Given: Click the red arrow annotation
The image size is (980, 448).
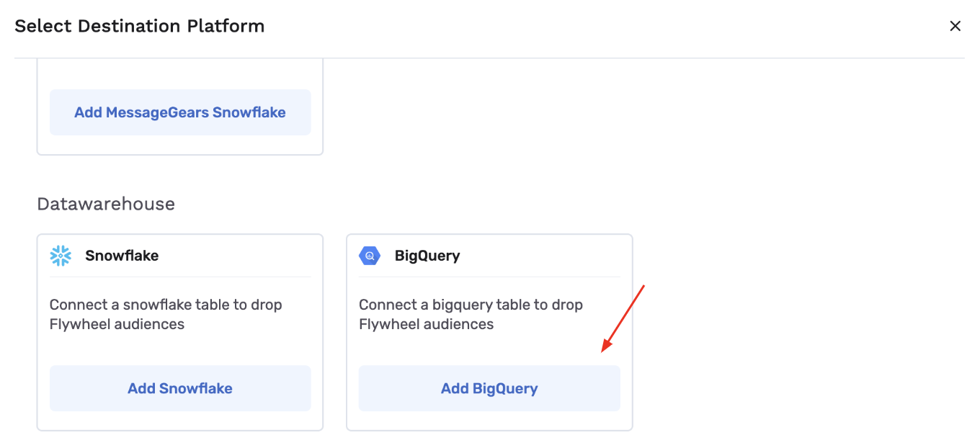Looking at the screenshot, I should click(623, 318).
